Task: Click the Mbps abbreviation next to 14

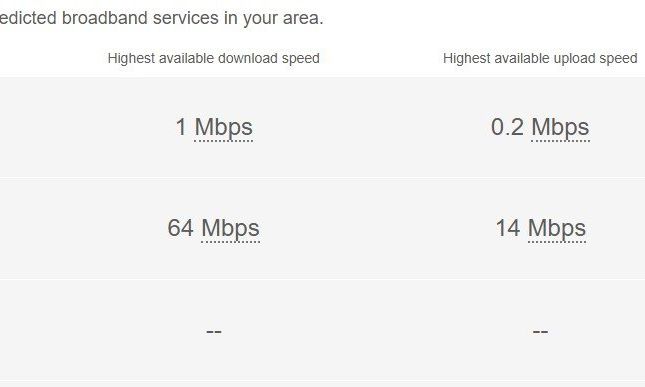Action: tap(557, 229)
